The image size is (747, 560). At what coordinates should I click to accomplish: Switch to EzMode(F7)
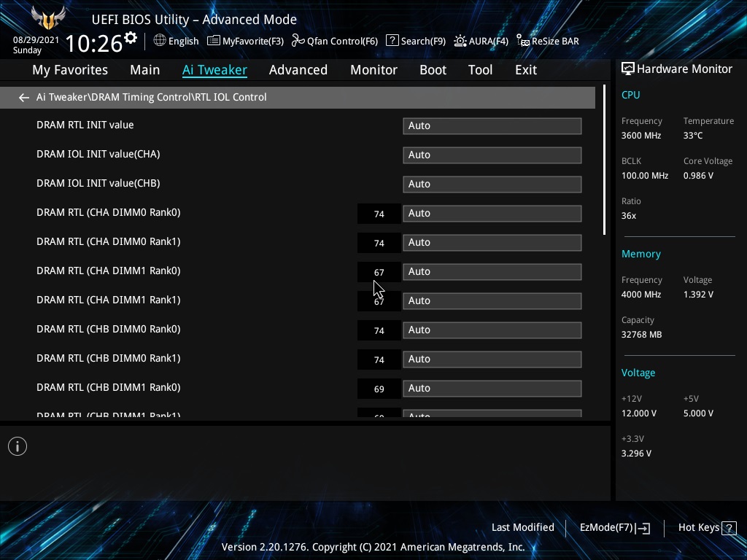tap(614, 528)
